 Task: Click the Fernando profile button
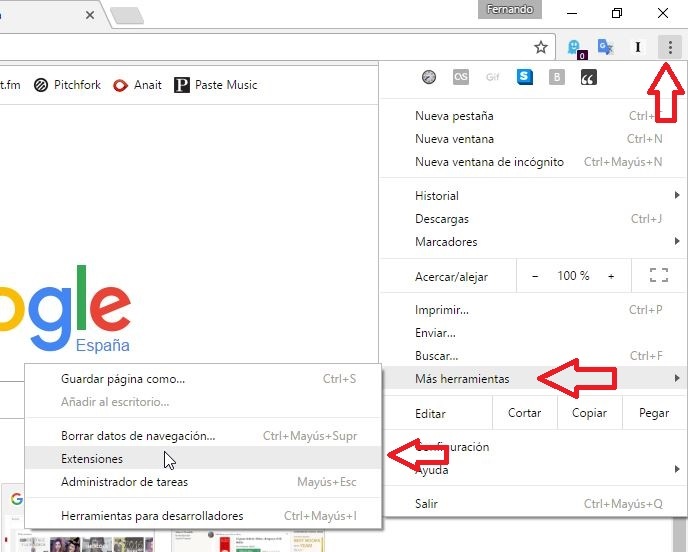[x=510, y=10]
